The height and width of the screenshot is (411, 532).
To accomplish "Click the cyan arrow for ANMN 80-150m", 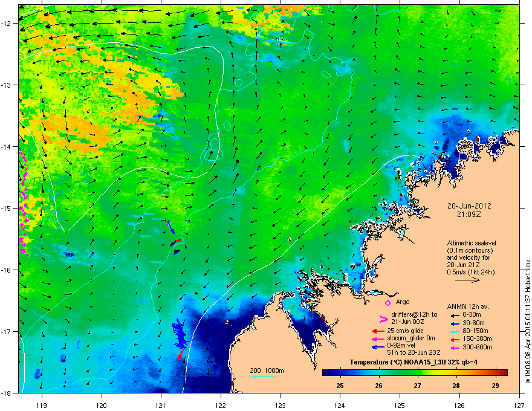I will (x=454, y=331).
